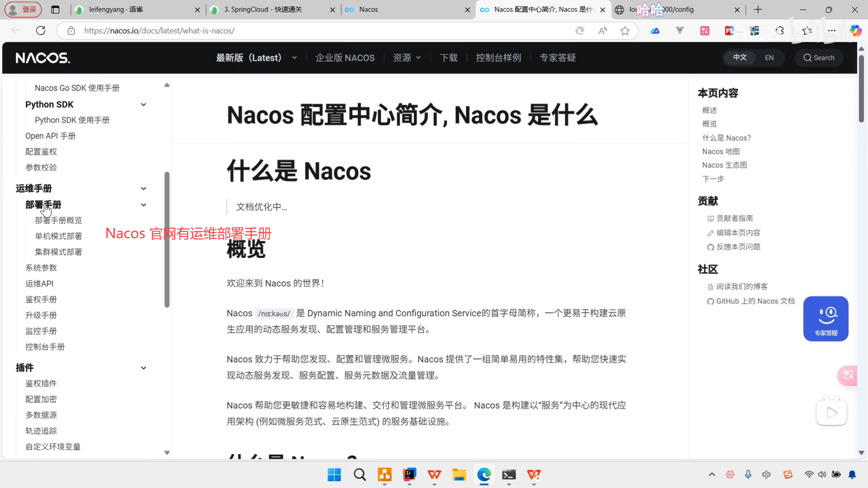868x488 pixels.
Task: Open the Copilot icon in browser toolbar
Action: tap(855, 31)
